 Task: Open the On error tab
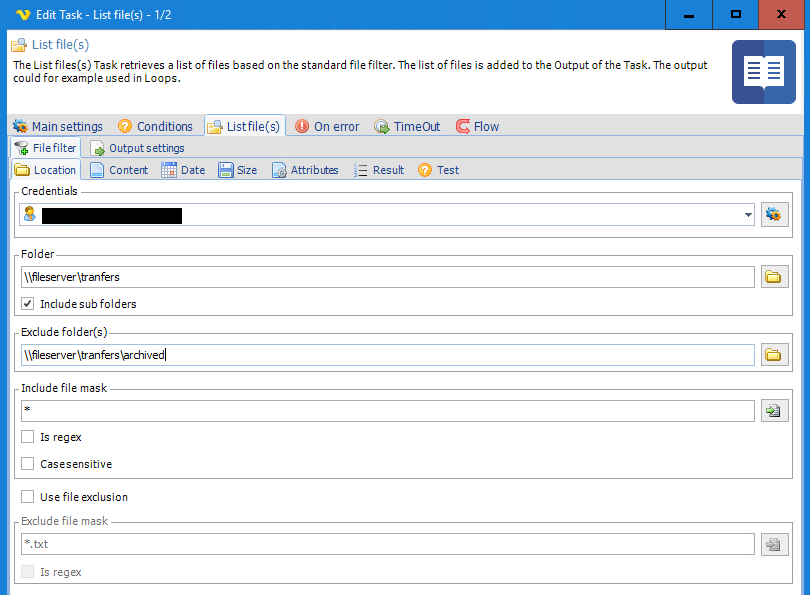click(x=327, y=127)
